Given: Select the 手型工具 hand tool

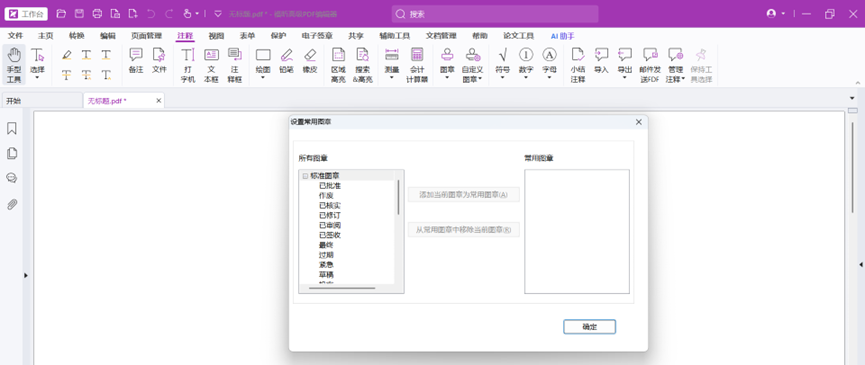Looking at the screenshot, I should click(x=14, y=65).
